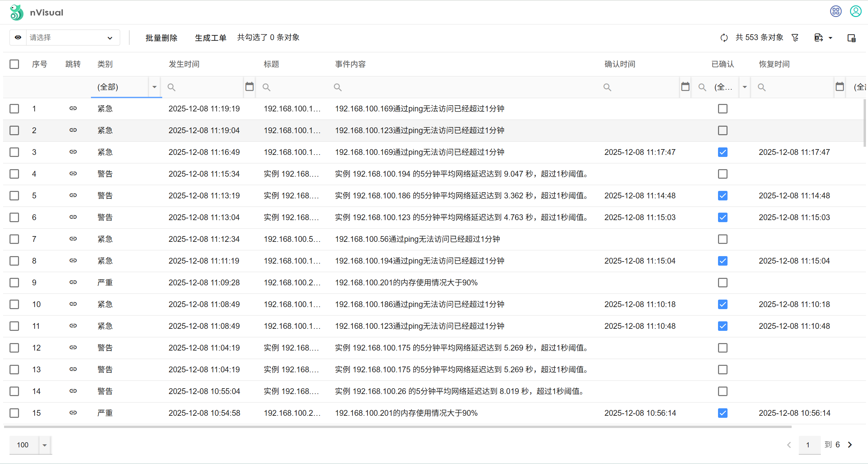Expand the 类别 (全部) filter dropdown
Viewport: 868px width, 464px height.
pyautogui.click(x=154, y=87)
